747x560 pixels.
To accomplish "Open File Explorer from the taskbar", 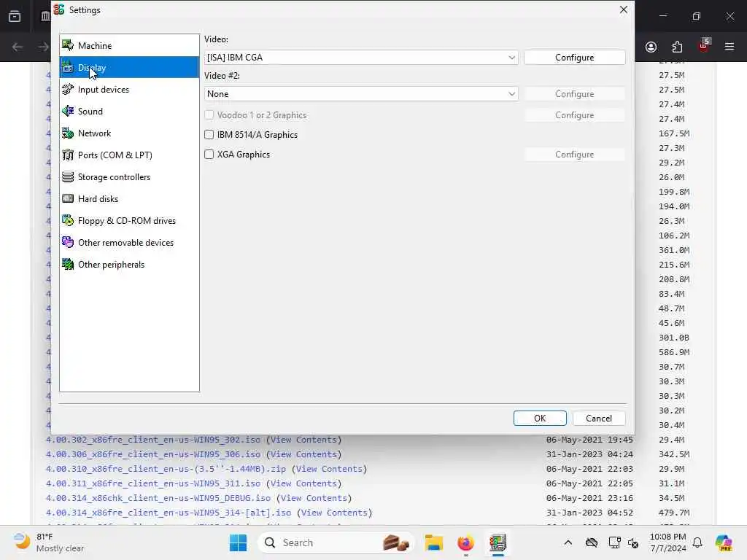I will click(x=434, y=542).
